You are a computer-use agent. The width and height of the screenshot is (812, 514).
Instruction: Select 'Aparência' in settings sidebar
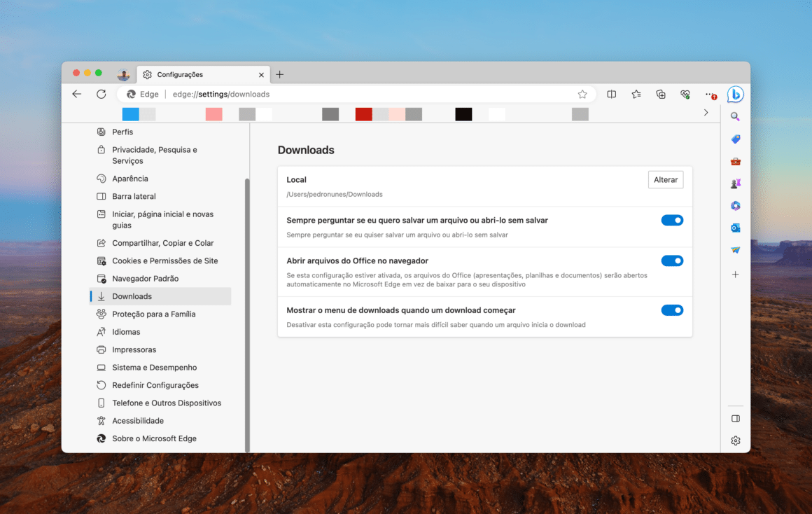pos(129,178)
